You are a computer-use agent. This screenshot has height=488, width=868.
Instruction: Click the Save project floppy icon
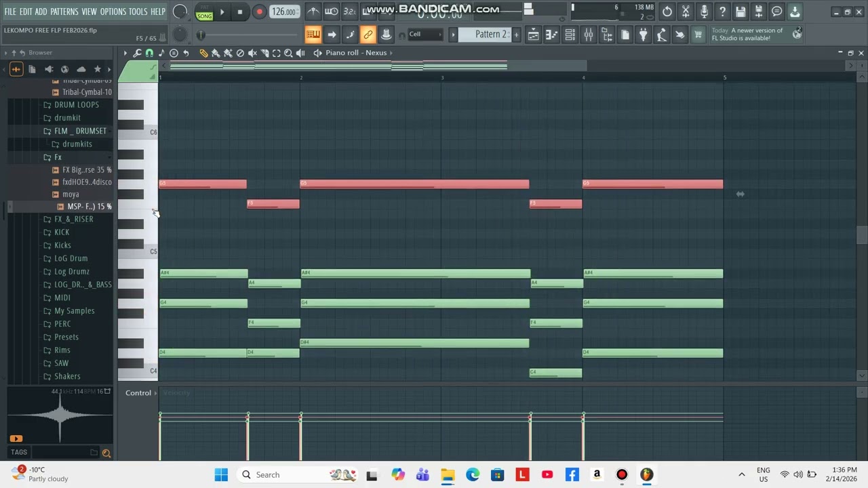741,12
